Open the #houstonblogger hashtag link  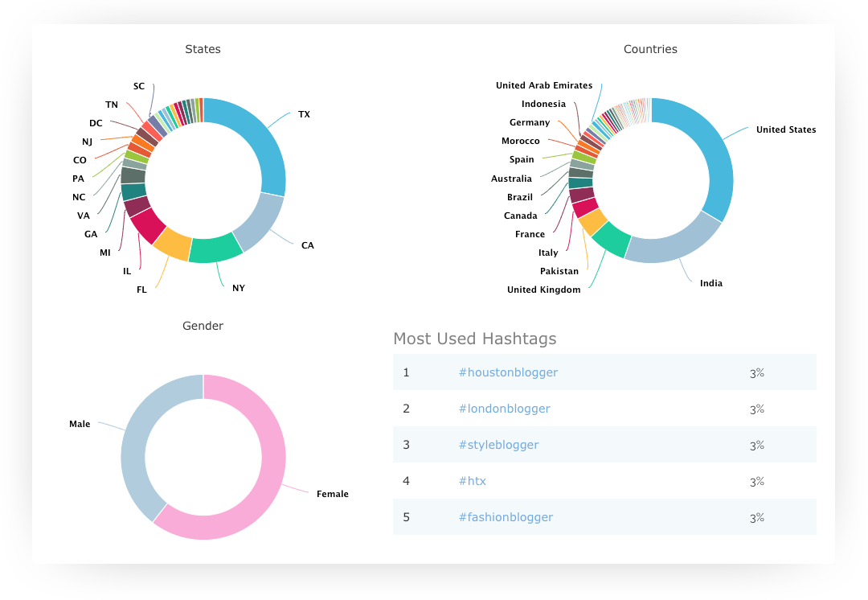pos(508,372)
